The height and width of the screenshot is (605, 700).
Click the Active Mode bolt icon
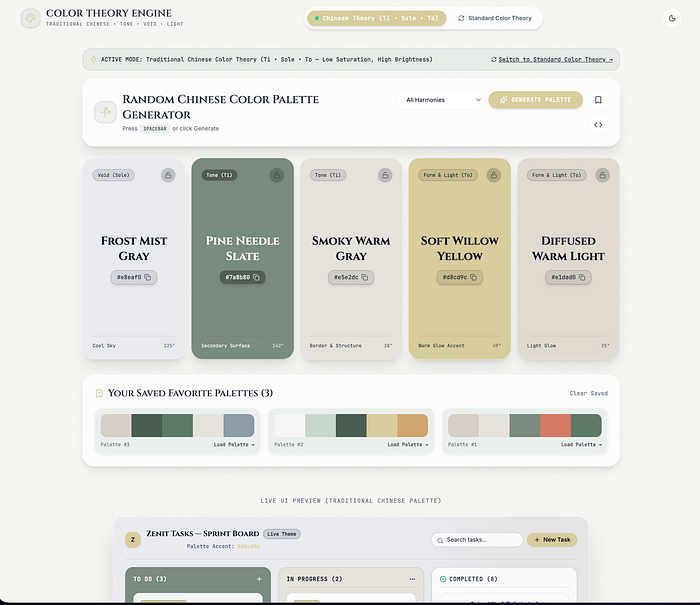93,59
